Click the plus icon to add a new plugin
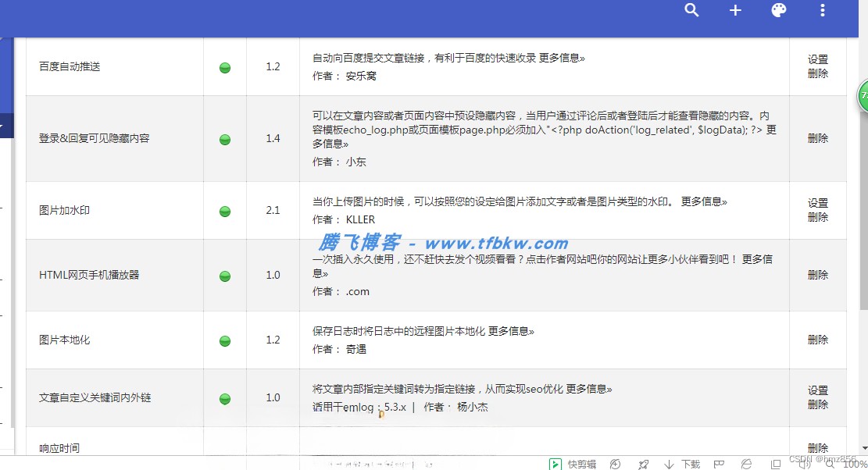The height and width of the screenshot is (470, 868). 735,10
